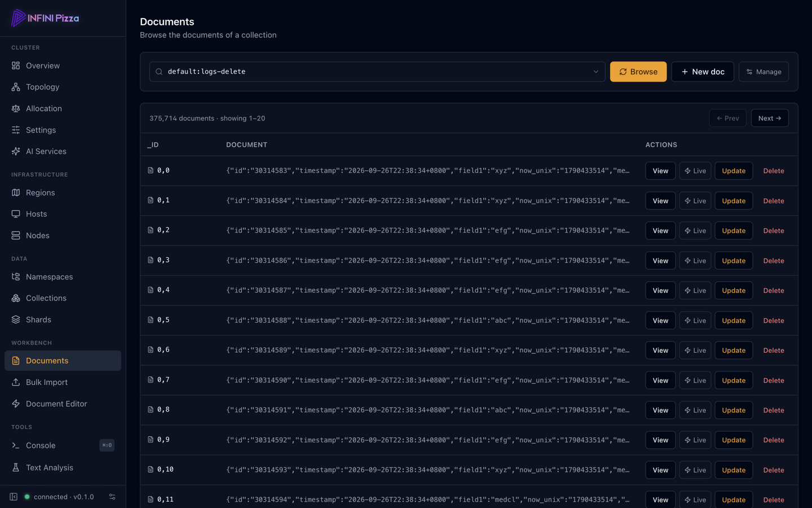
Task: Open Settings via its sliders icon
Action: 16,130
